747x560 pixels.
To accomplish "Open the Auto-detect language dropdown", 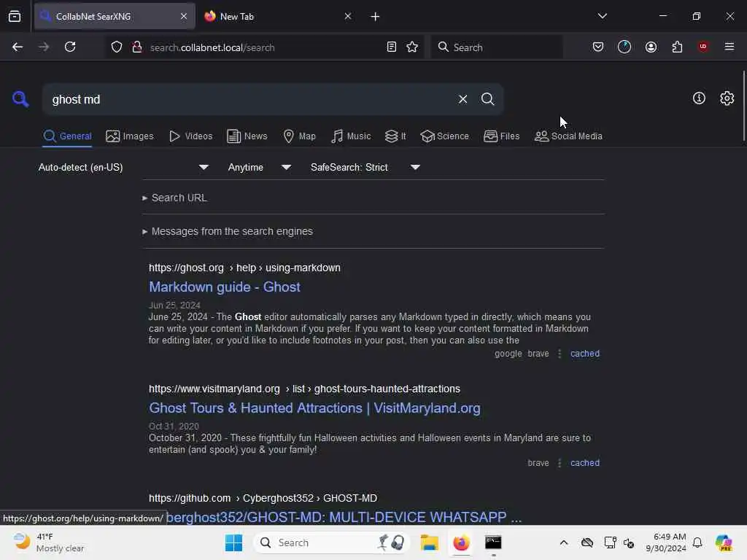I will pos(123,167).
